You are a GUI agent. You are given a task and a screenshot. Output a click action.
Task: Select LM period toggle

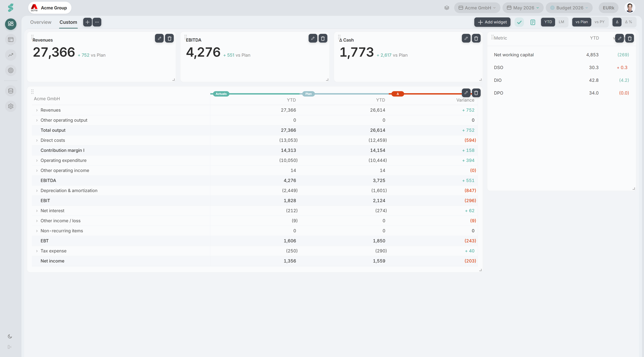click(561, 22)
